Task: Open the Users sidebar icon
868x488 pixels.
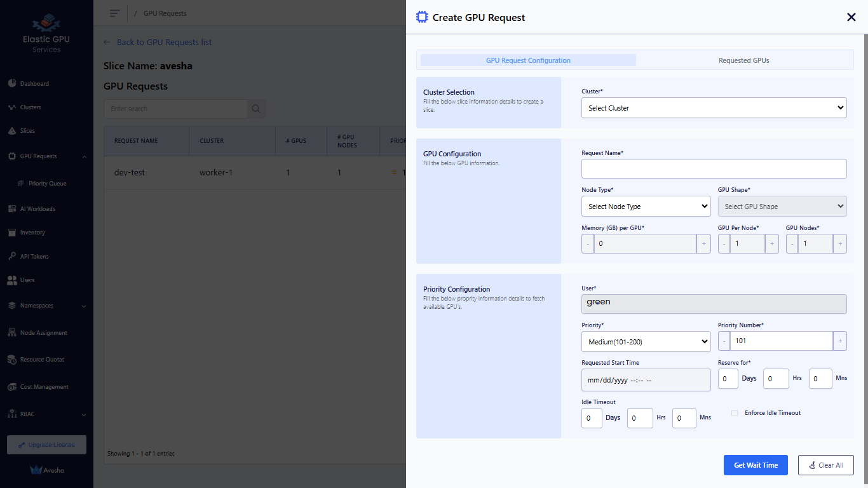Action: pyautogui.click(x=12, y=280)
